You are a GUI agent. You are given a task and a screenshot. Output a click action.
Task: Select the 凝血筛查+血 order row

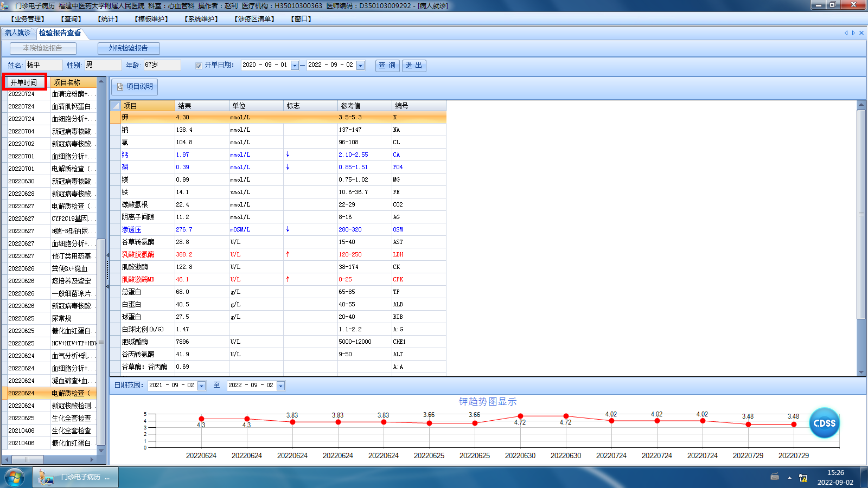[50, 381]
